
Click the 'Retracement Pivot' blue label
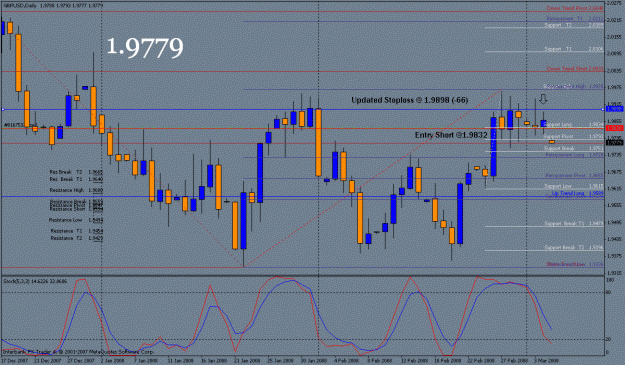point(574,175)
